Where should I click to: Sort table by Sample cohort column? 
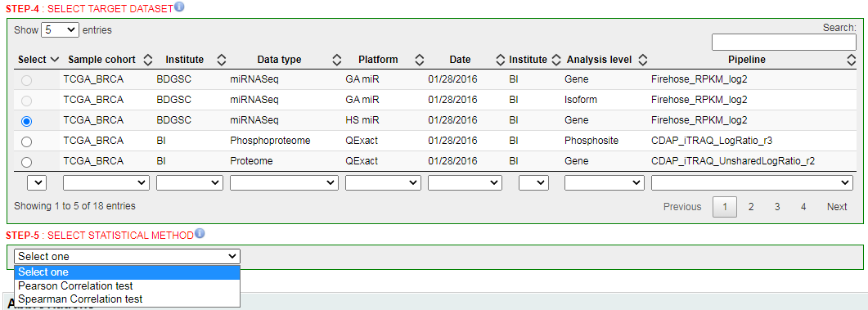pos(148,60)
